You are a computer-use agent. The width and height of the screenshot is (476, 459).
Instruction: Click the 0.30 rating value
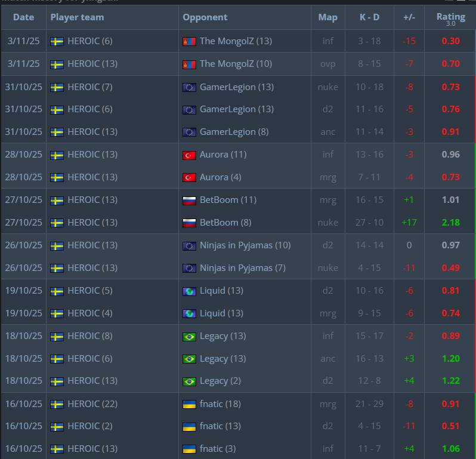450,41
